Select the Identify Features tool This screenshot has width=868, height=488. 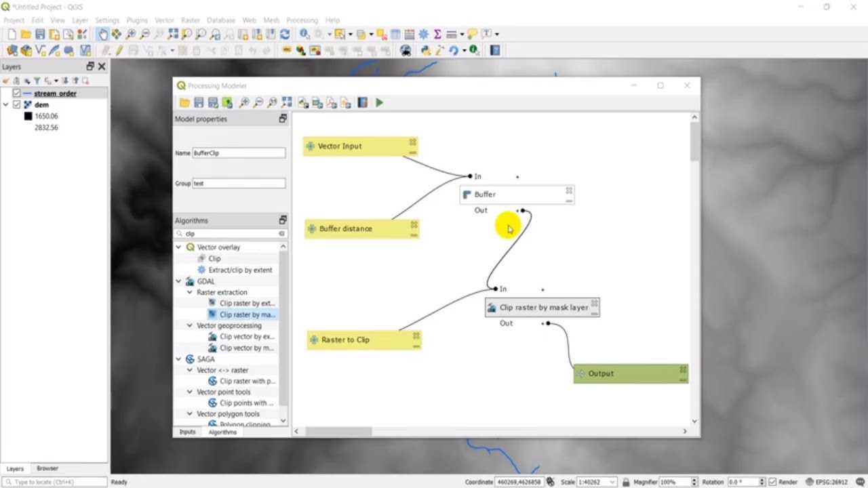click(x=304, y=34)
